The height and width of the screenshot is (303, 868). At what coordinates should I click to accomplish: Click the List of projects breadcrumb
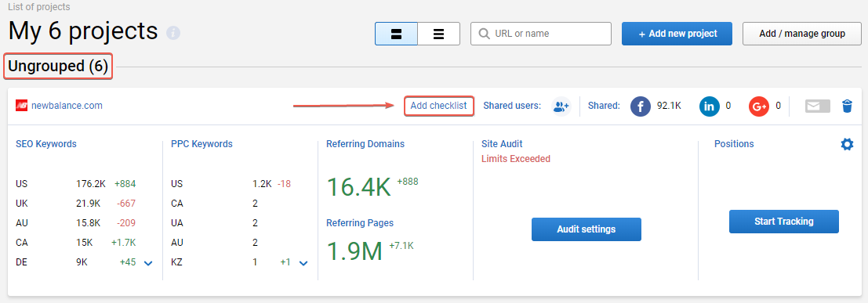38,7
